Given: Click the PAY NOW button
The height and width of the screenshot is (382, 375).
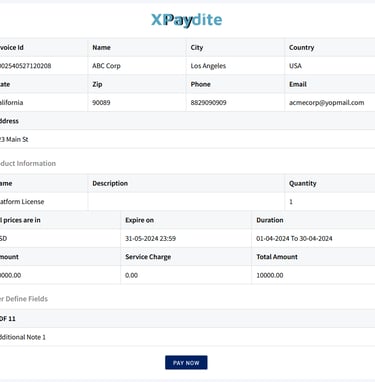Looking at the screenshot, I should [x=186, y=362].
